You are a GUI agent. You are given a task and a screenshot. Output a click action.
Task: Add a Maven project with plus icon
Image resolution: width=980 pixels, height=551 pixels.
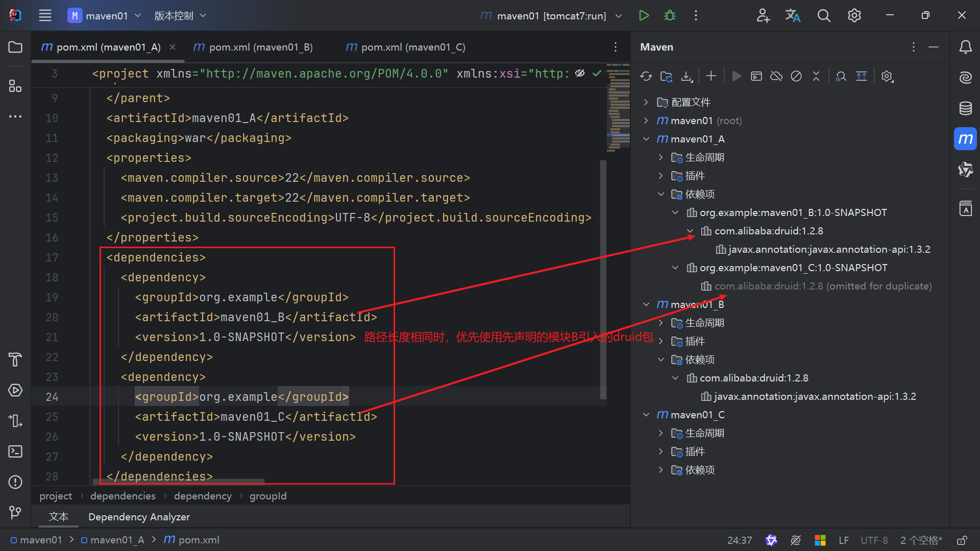coord(711,76)
